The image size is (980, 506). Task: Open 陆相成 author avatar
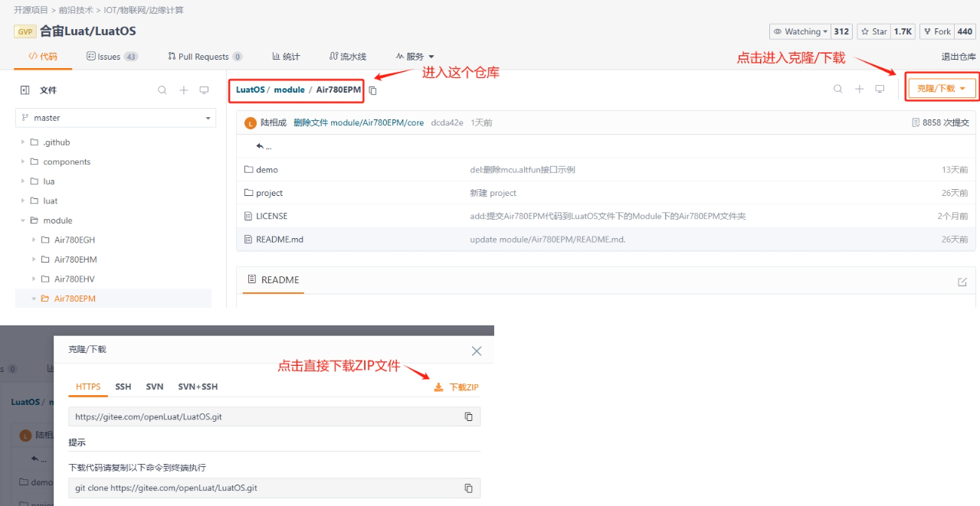click(x=251, y=122)
